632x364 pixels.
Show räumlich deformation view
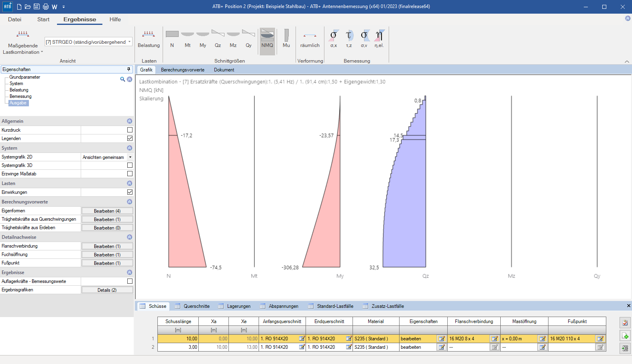point(310,39)
